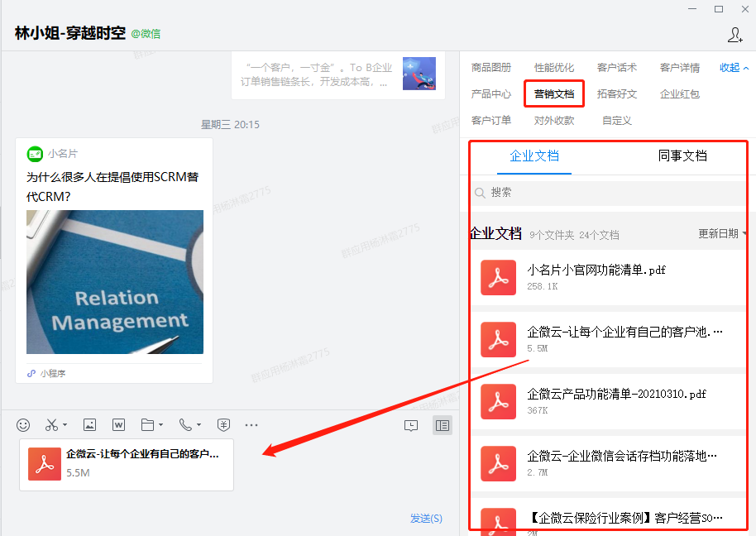Click PDF attachment icon in message input

click(x=45, y=464)
